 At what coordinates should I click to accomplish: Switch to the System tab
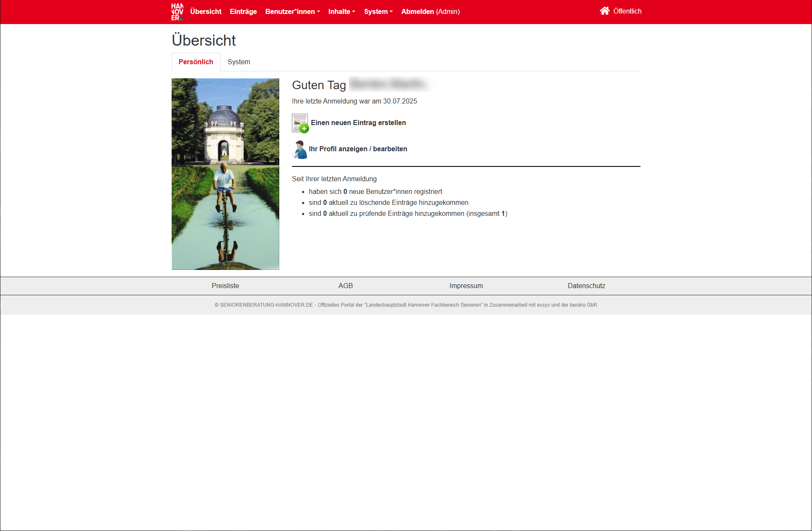coord(239,62)
